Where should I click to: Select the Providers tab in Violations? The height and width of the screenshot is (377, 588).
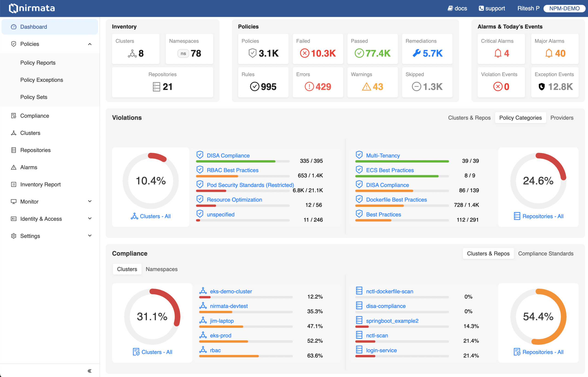(562, 118)
